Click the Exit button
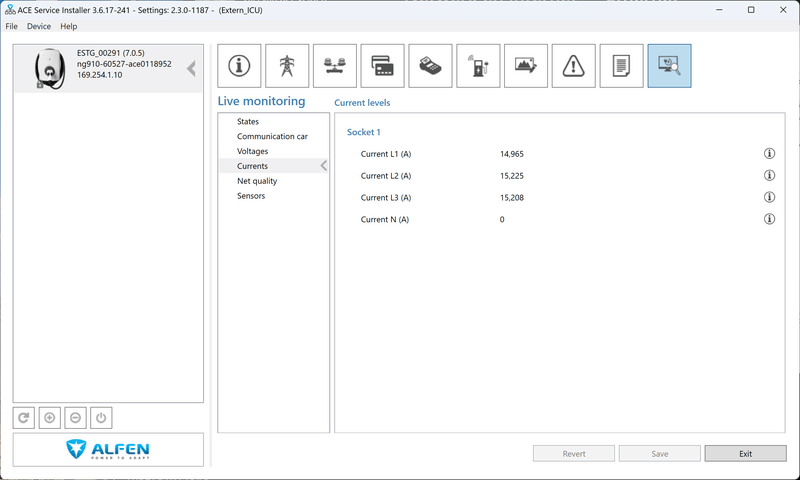Viewport: 800px width, 480px height. [745, 453]
